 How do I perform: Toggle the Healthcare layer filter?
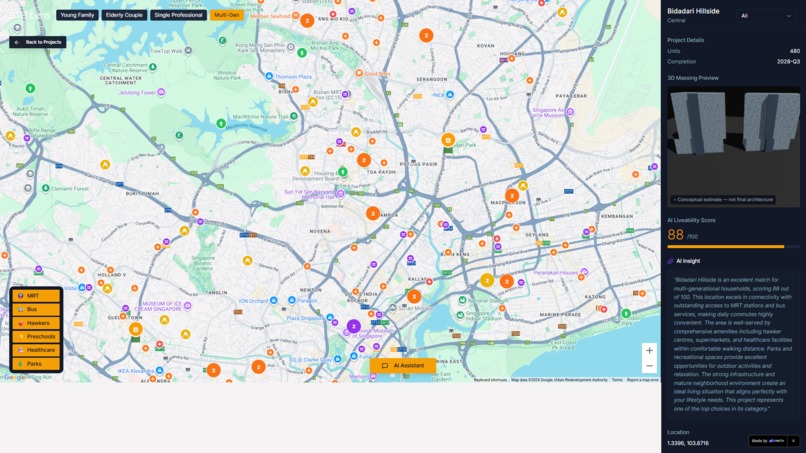pos(36,350)
